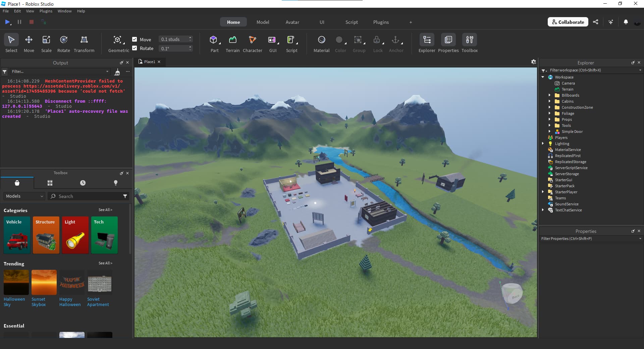See All Trending items
Screen dimensions: 644x349
pyautogui.click(x=105, y=263)
